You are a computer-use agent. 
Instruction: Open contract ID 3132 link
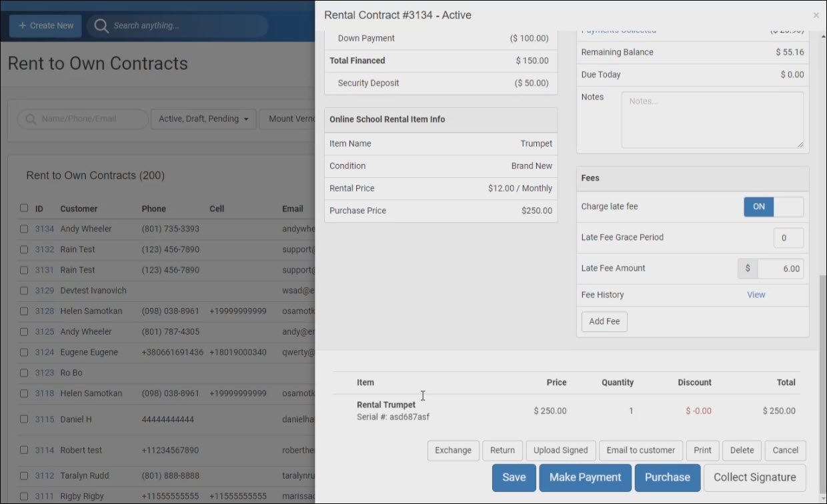point(45,249)
